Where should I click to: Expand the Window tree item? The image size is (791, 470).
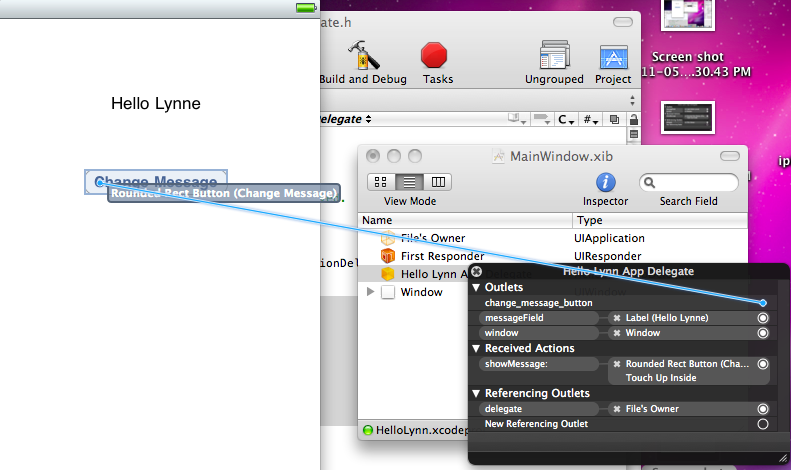(x=372, y=292)
